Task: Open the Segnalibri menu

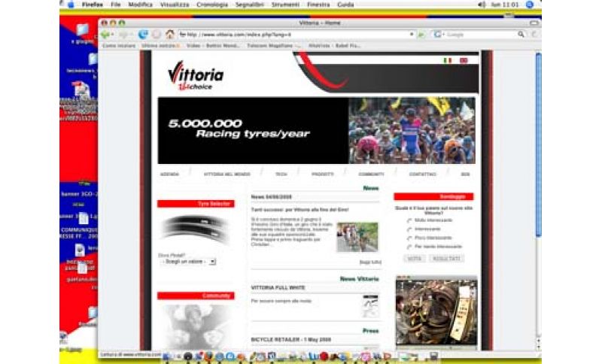Action: coord(250,5)
